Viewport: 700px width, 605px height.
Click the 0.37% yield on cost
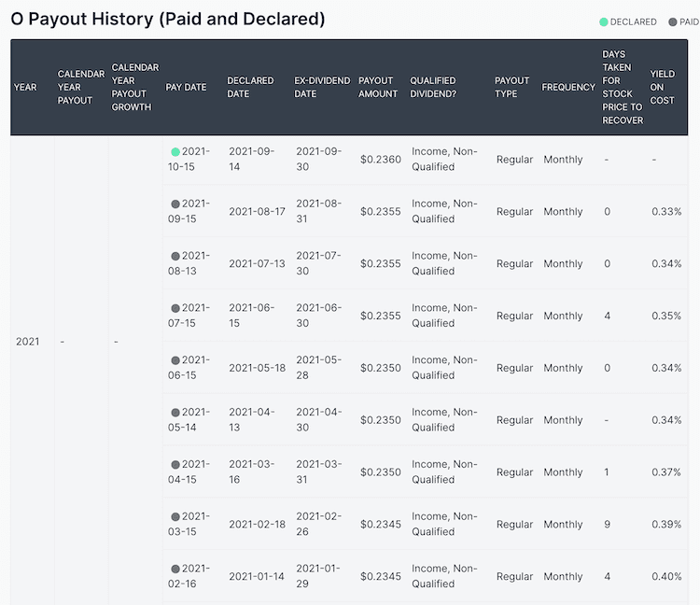666,472
